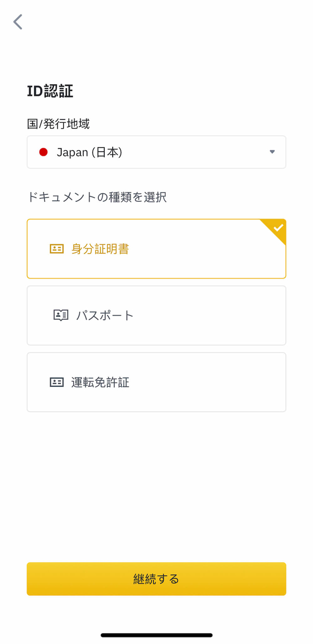Screen dimensions: 313x644
Task: Click the white checkmark on the selected card
Action: click(x=278, y=228)
